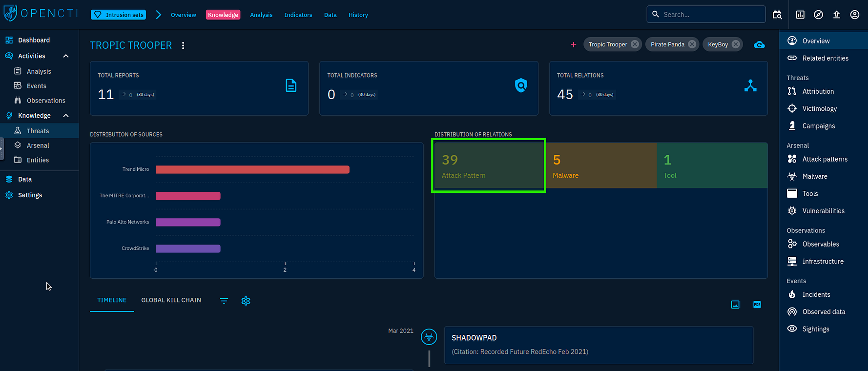Click the plus icon to add an alias
The image size is (868, 371).
573,44
